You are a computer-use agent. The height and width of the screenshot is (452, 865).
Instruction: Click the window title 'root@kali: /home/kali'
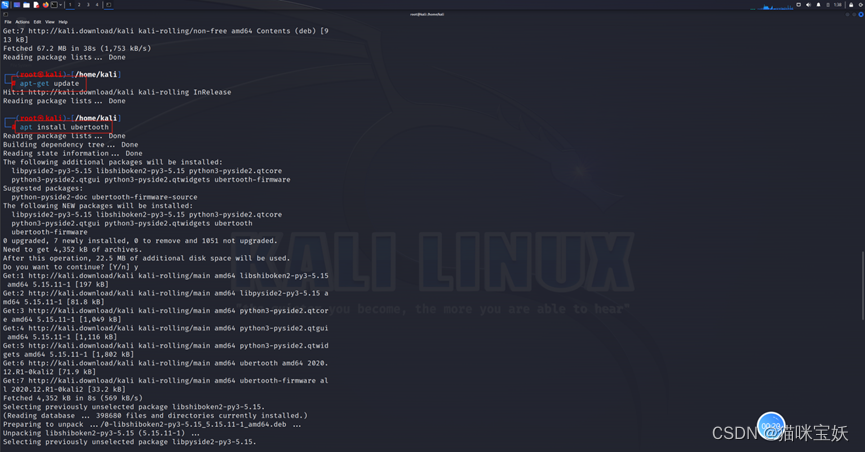pyautogui.click(x=427, y=14)
